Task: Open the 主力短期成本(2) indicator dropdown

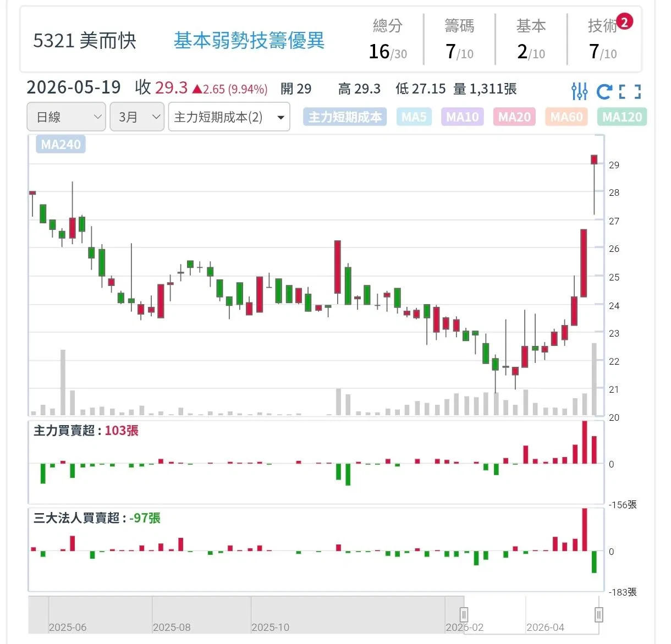Action: (x=229, y=117)
